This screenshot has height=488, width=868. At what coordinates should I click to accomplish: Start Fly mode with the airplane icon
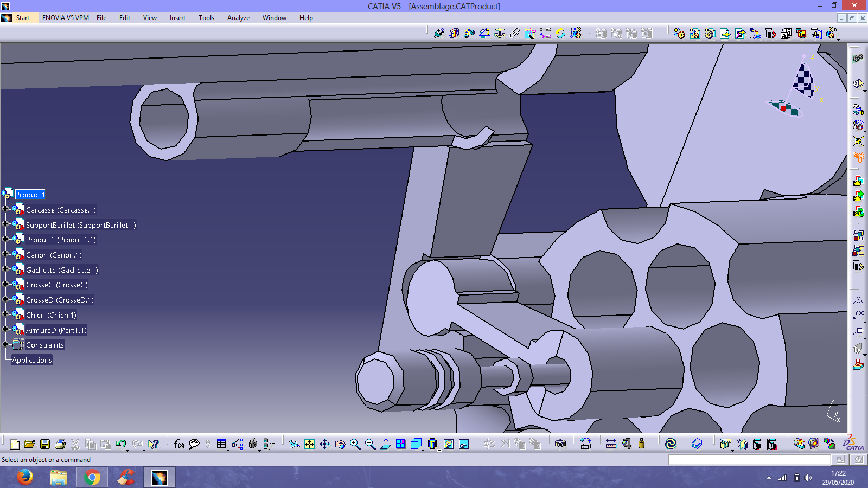coord(294,444)
